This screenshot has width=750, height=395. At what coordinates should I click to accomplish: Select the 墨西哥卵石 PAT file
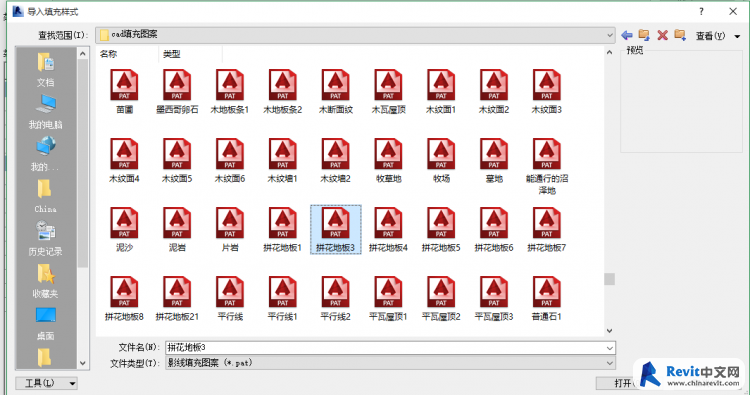pyautogui.click(x=177, y=91)
